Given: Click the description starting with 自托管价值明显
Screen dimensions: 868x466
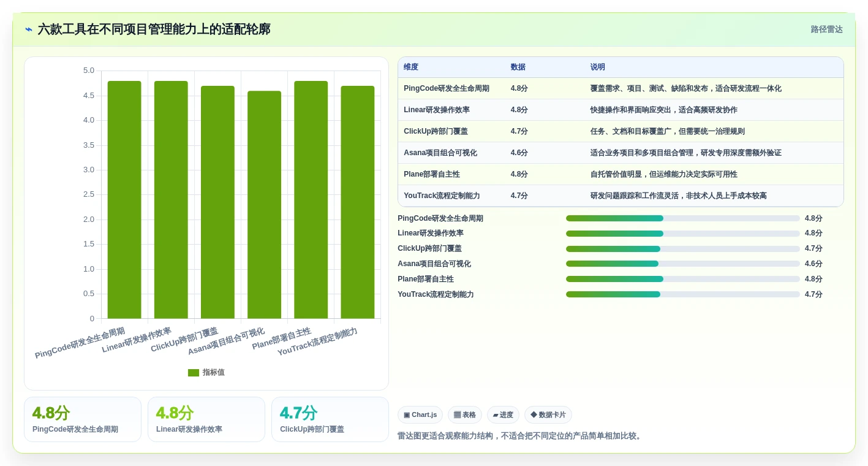Looking at the screenshot, I should 664,174.
